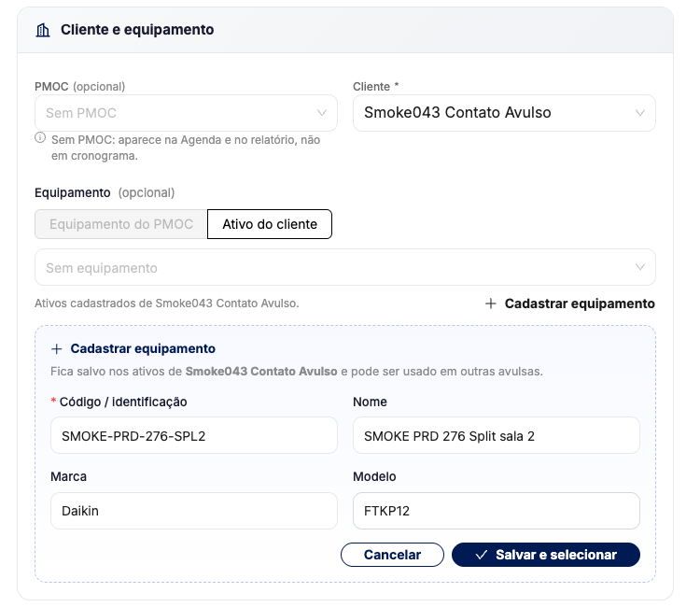Expand the Sem equipamento dropdown

click(x=345, y=267)
